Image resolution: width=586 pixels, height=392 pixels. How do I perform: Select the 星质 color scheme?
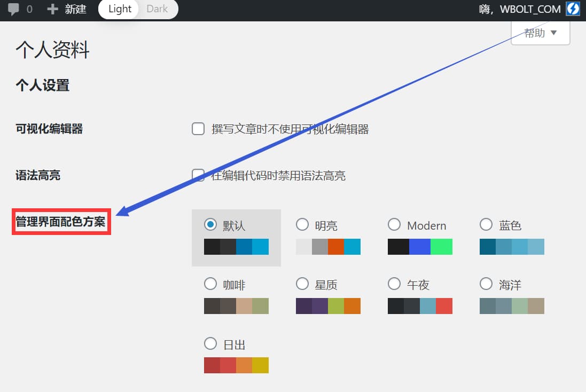[x=302, y=284]
